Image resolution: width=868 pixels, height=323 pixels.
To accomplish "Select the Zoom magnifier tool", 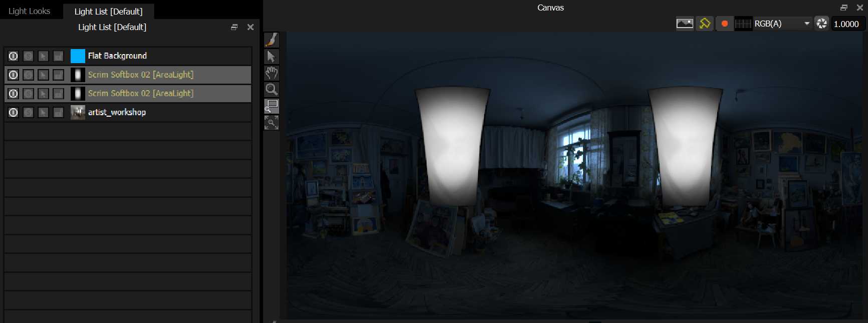I will (x=271, y=89).
